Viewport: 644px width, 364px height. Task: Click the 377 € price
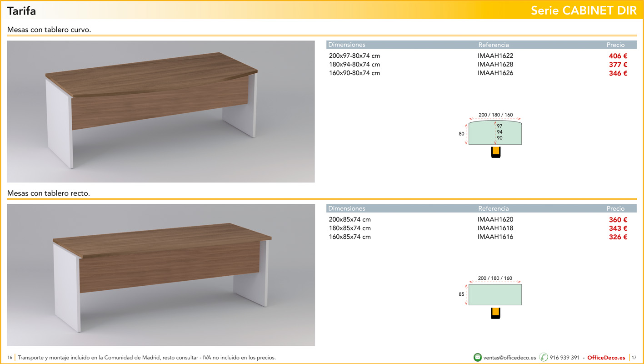[618, 65]
